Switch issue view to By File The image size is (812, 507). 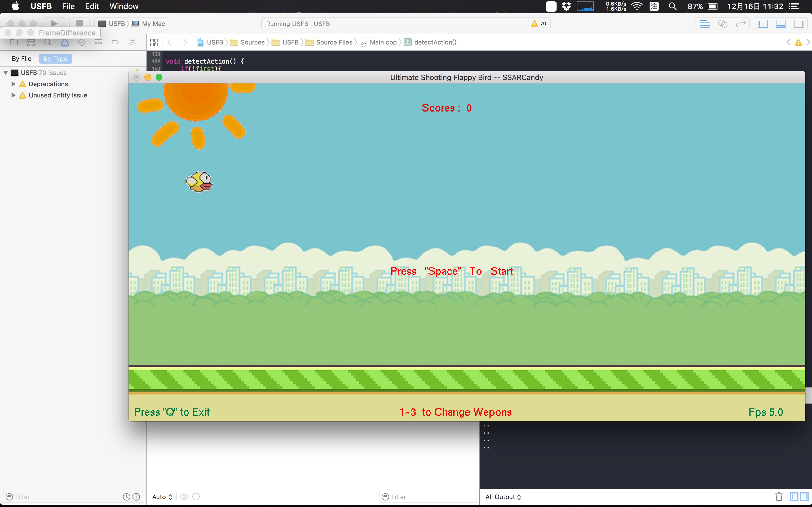click(21, 59)
